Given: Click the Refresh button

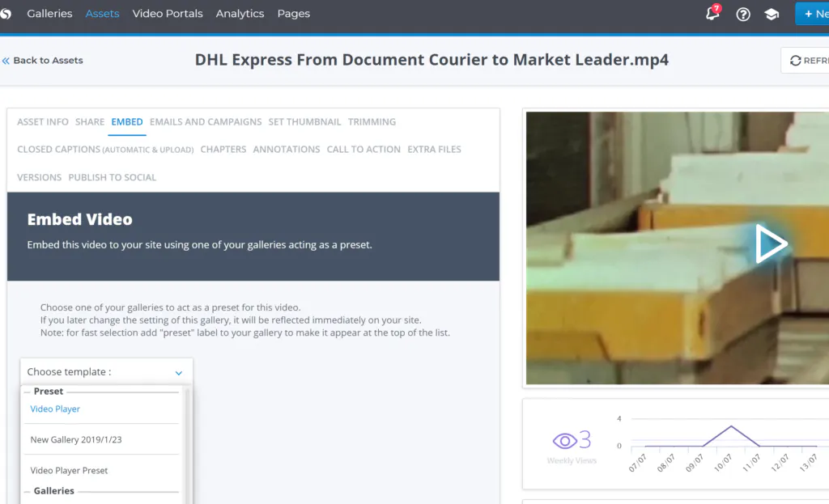Looking at the screenshot, I should [806, 61].
